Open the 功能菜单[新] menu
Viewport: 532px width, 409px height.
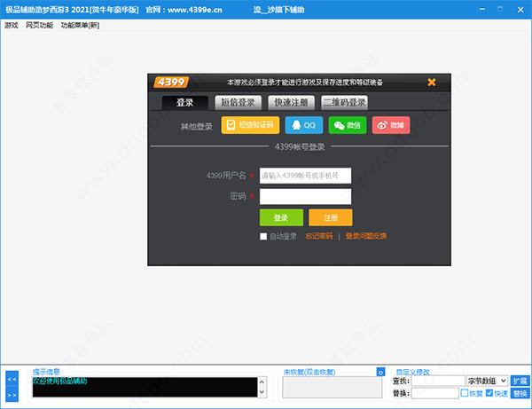pos(80,25)
